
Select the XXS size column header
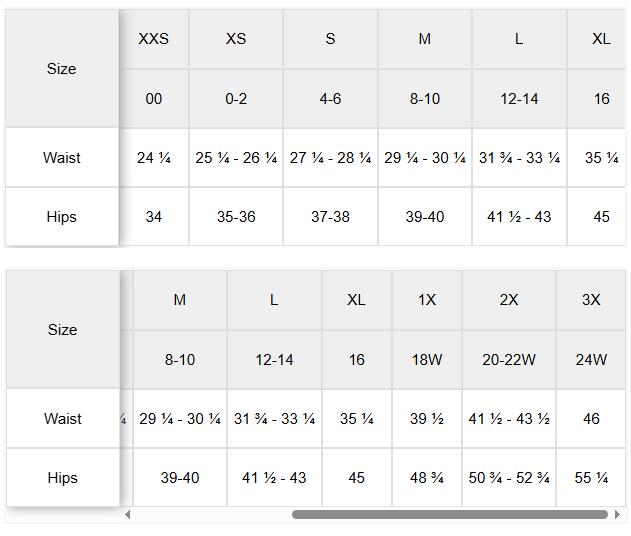pos(153,39)
